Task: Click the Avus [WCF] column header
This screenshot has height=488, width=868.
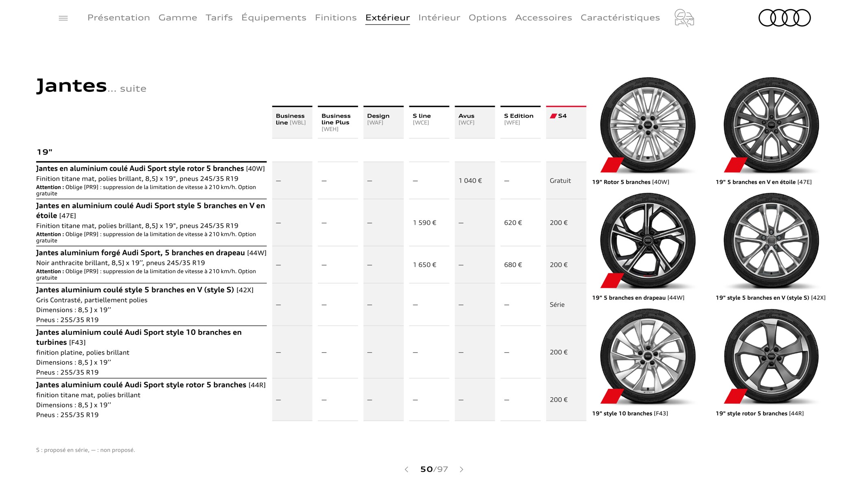Action: coord(474,122)
